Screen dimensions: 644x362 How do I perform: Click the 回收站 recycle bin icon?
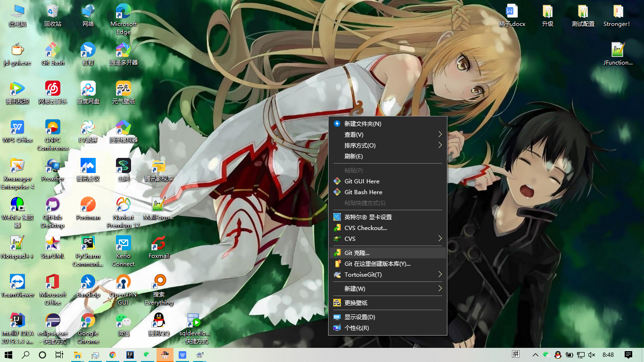click(53, 15)
